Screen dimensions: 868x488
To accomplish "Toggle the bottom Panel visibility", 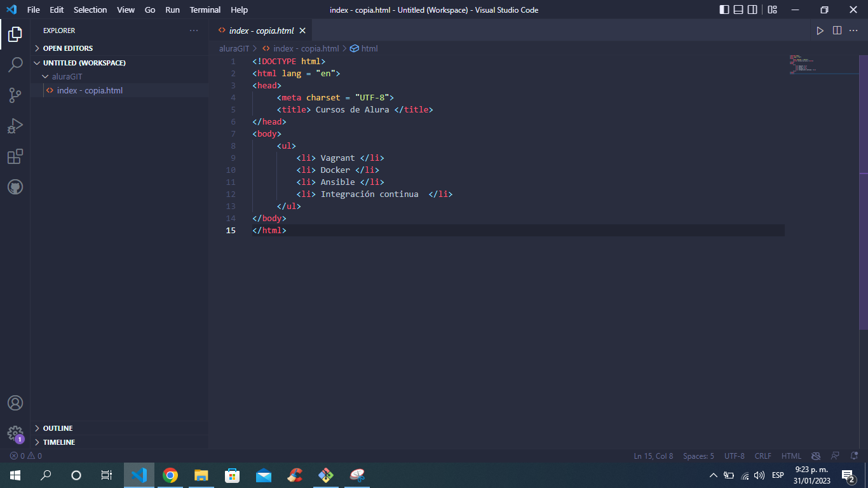I will tap(738, 10).
